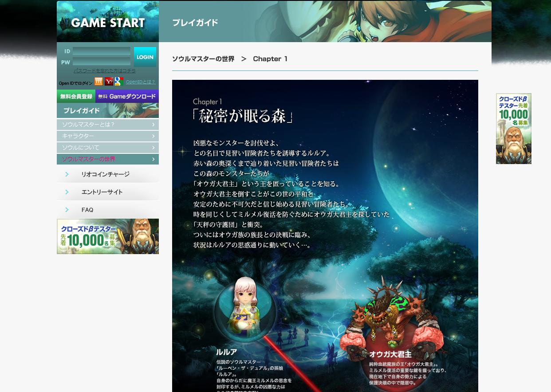This screenshot has height=392, width=551.
Task: Open the forgotten password link under PW
Action: pyautogui.click(x=105, y=71)
